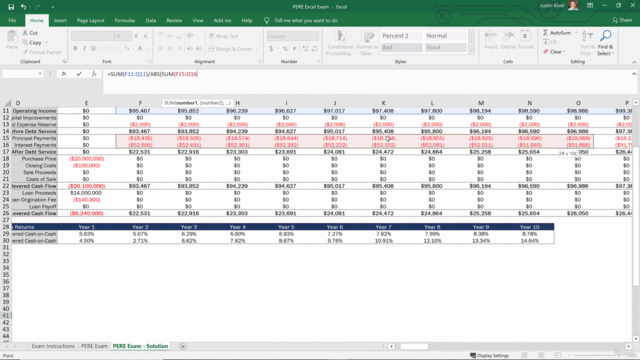Click the Undo arrow icon
Image resolution: width=640 pixels, height=360 pixels.
pyautogui.click(x=23, y=7)
